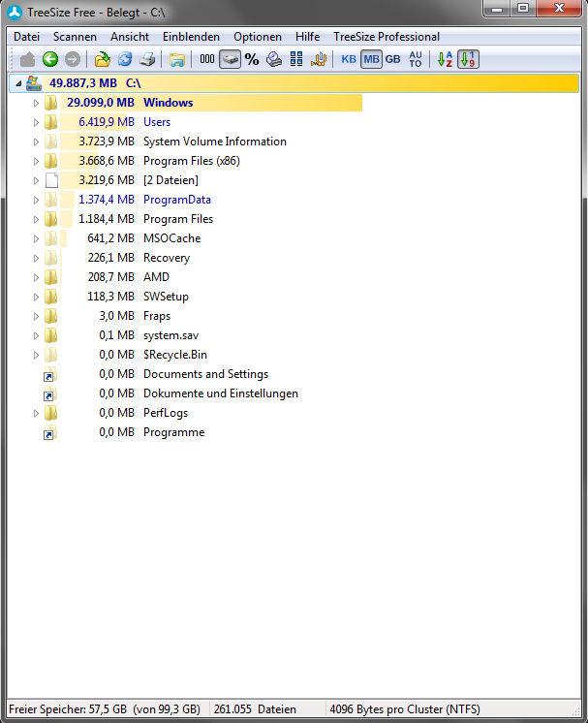Toggle file count display (000) icon
The image size is (588, 723).
(207, 59)
